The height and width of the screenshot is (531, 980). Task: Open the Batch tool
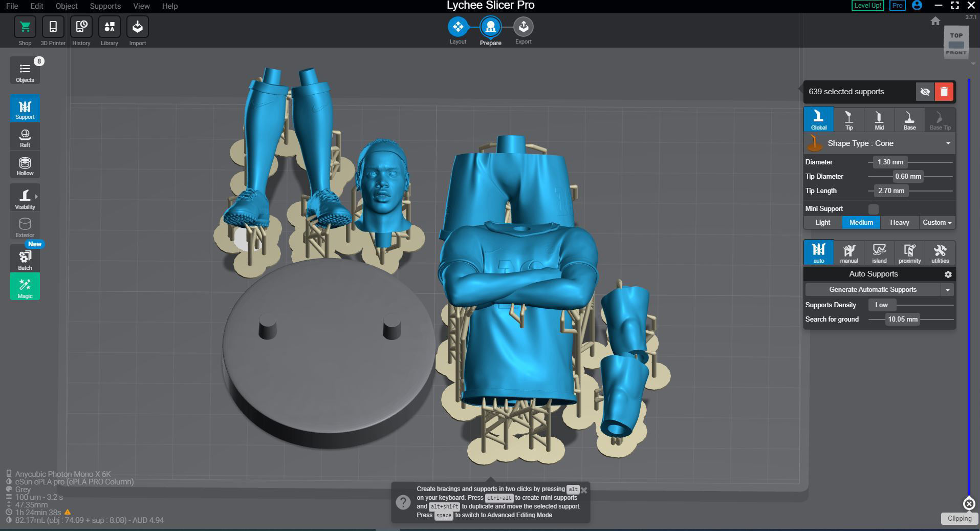(x=25, y=259)
